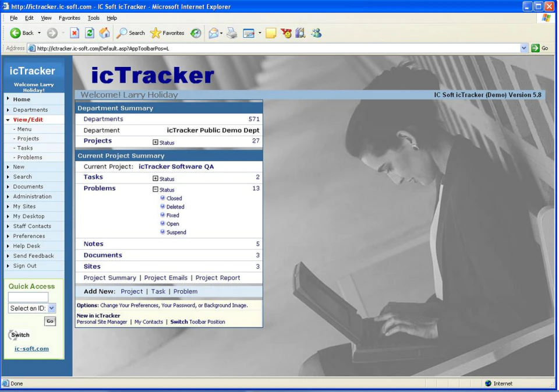Open Favorites star toolbar button
Screen dimensions: 559x392
pyautogui.click(x=167, y=33)
